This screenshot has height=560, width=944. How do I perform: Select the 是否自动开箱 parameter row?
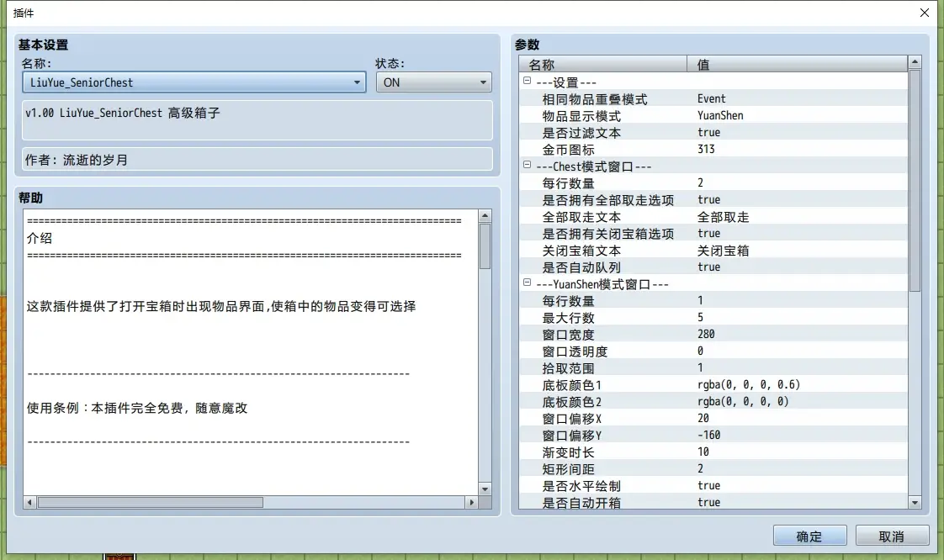tap(713, 502)
